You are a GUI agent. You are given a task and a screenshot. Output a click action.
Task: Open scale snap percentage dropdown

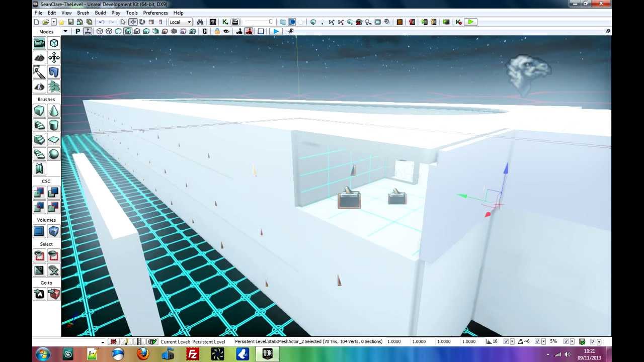pos(572,342)
